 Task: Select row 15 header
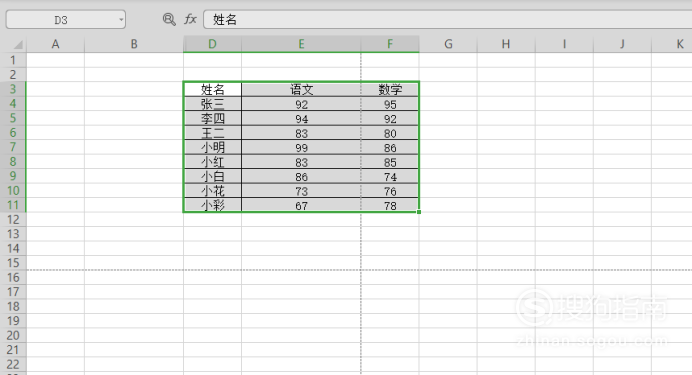(13, 263)
